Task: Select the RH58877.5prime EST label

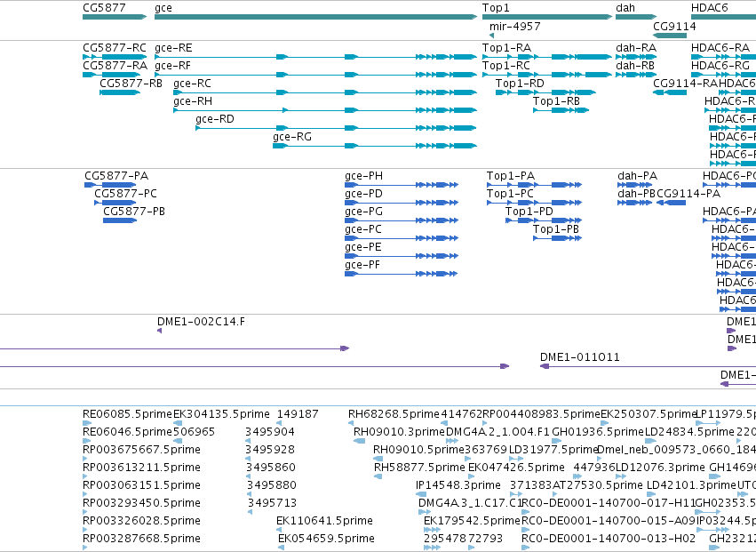Action: [x=419, y=468]
